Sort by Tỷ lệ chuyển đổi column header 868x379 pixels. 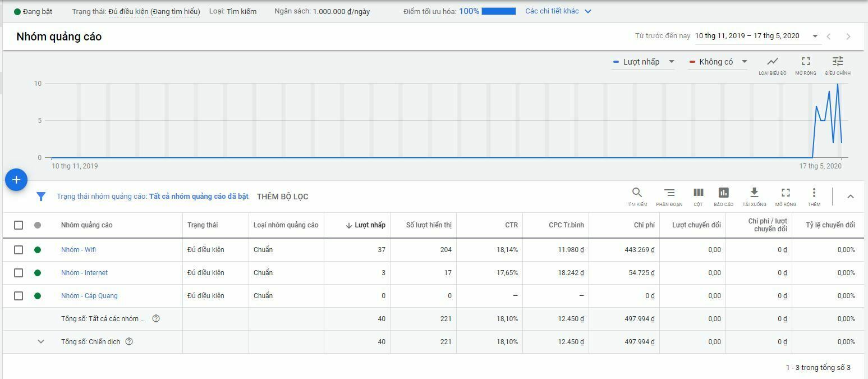click(x=830, y=225)
